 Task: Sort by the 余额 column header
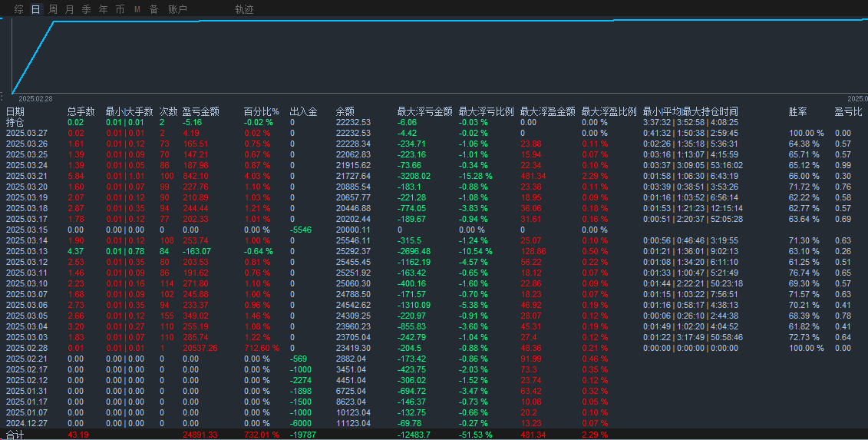[345, 111]
